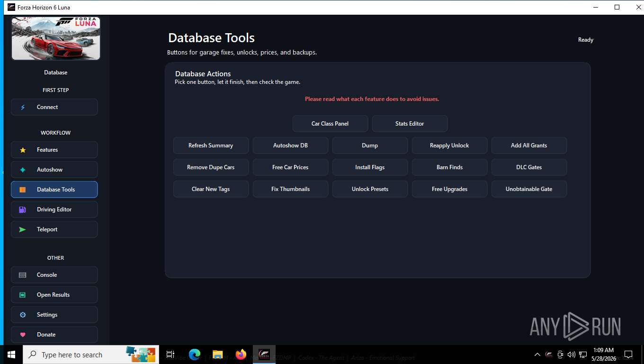Click the pink heart Donate icon
This screenshot has height=364, width=644.
click(23, 335)
